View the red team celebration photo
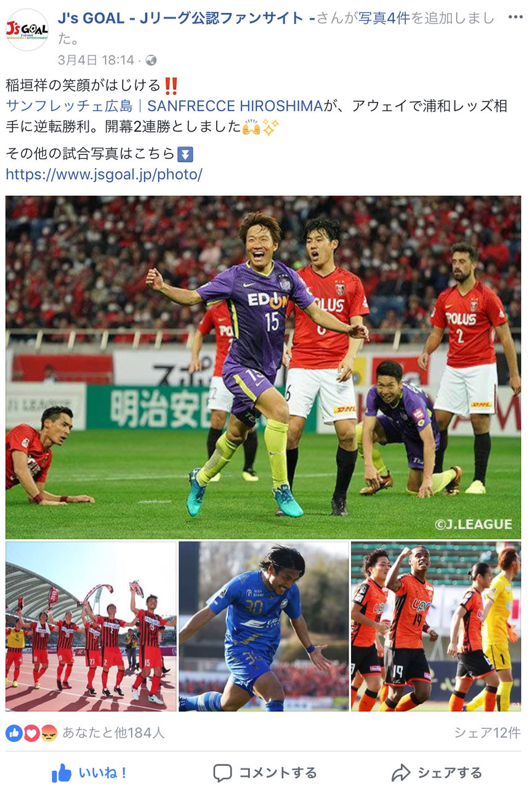 click(91, 627)
